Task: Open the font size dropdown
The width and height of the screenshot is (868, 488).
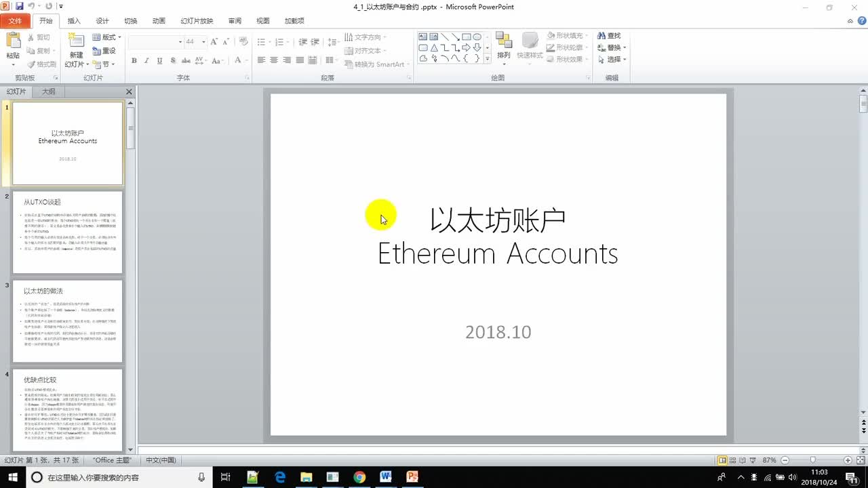Action: [x=203, y=42]
